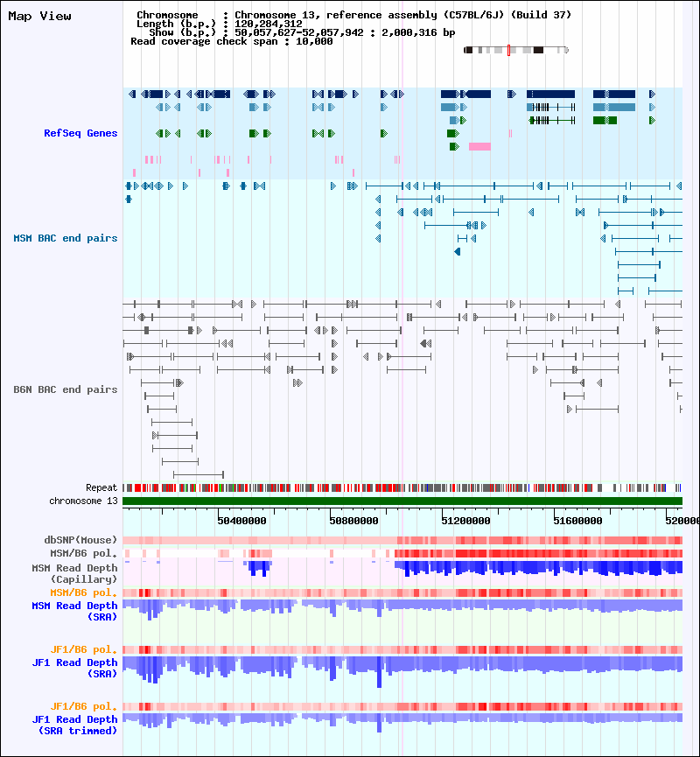
Task: Click the Repeat color track
Action: tap(402, 488)
